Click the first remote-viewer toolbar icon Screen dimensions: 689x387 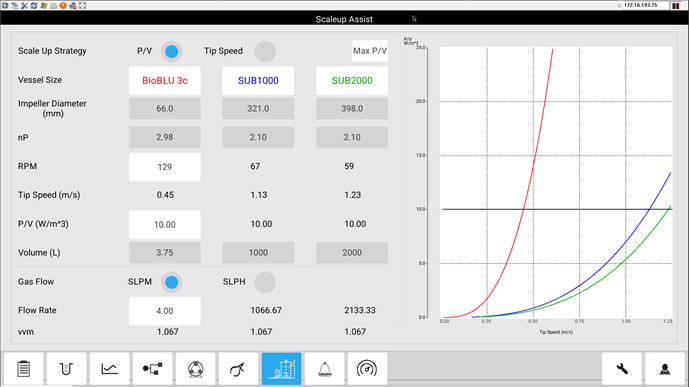(5, 6)
